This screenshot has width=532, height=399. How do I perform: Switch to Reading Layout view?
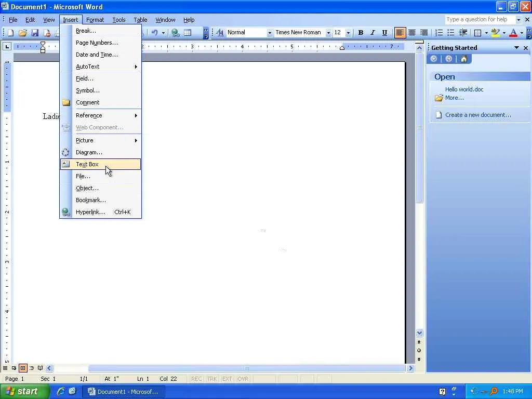[x=41, y=368]
